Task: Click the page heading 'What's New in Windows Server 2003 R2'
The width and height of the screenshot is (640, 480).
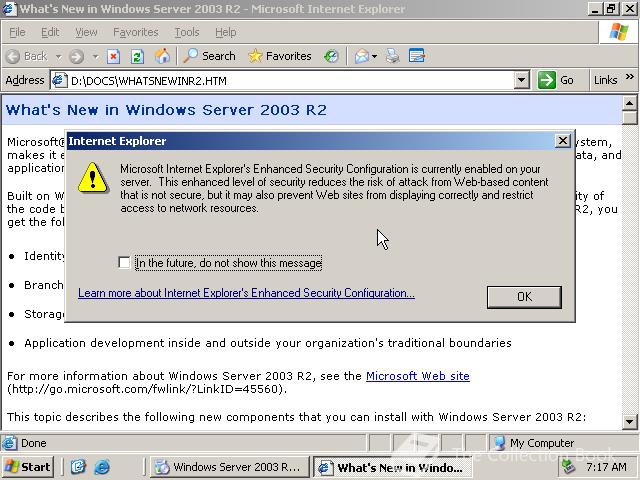Action: pos(166,110)
